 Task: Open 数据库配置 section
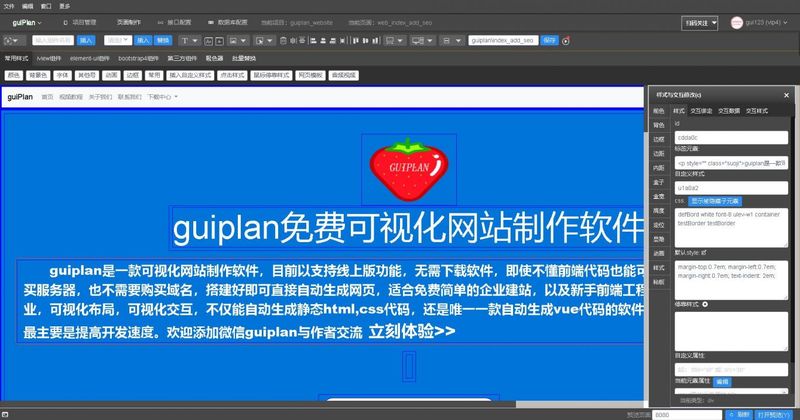point(228,22)
